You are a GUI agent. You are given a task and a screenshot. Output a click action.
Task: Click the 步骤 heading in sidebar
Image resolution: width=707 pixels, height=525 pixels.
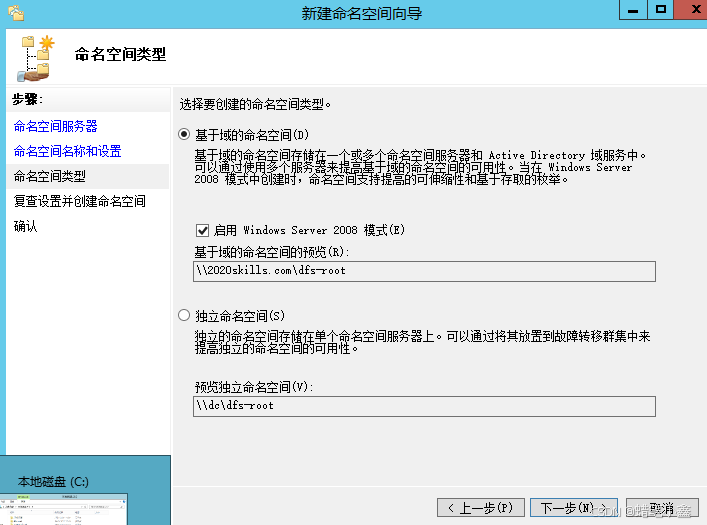click(28, 100)
